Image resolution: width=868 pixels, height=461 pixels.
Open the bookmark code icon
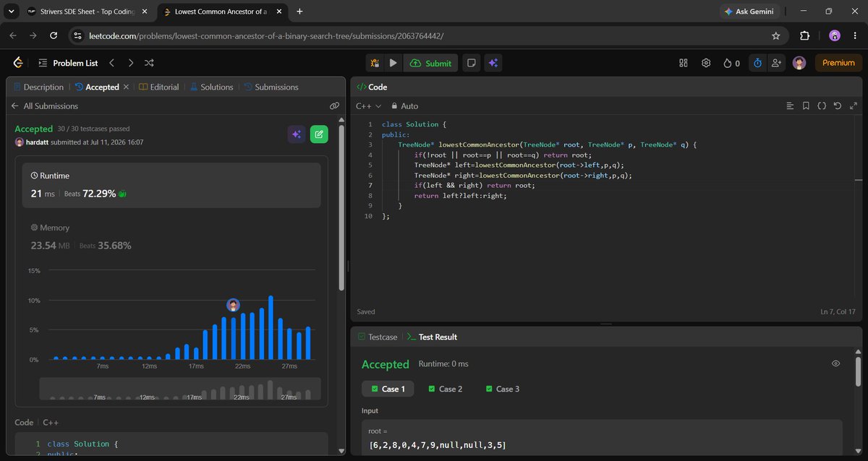tap(806, 105)
